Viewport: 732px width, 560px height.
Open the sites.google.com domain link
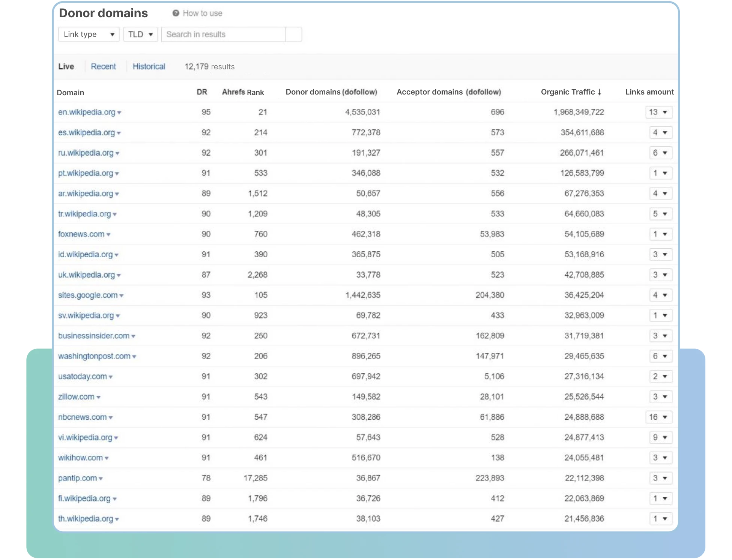click(x=88, y=295)
